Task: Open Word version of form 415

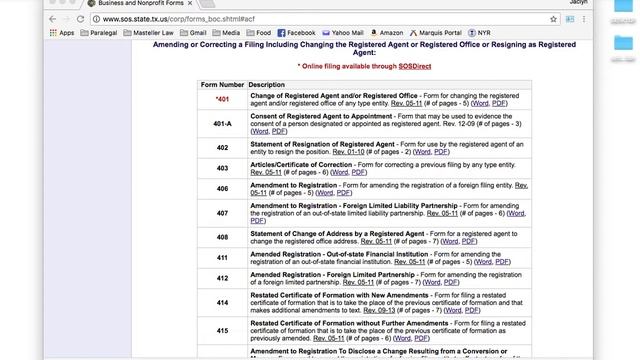Action: [403, 338]
